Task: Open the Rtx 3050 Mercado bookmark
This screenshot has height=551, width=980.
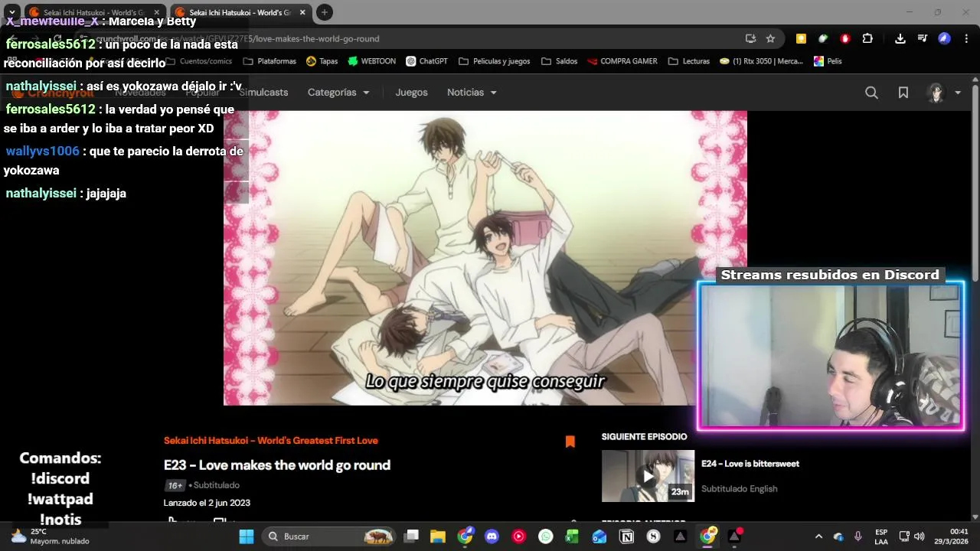Action: click(761, 61)
